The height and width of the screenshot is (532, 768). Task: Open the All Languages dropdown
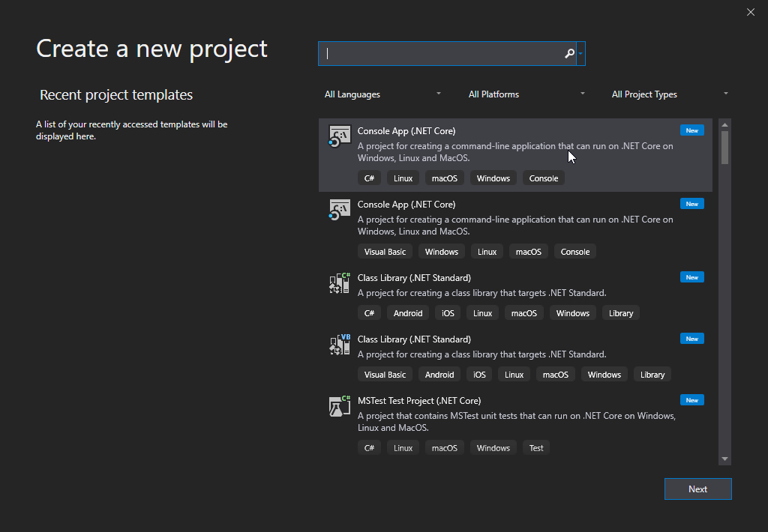382,94
